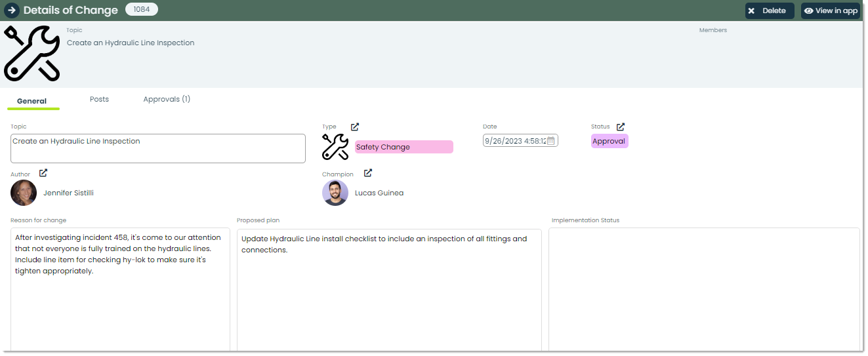Select the General tab
This screenshot has height=356, width=868.
tap(32, 101)
